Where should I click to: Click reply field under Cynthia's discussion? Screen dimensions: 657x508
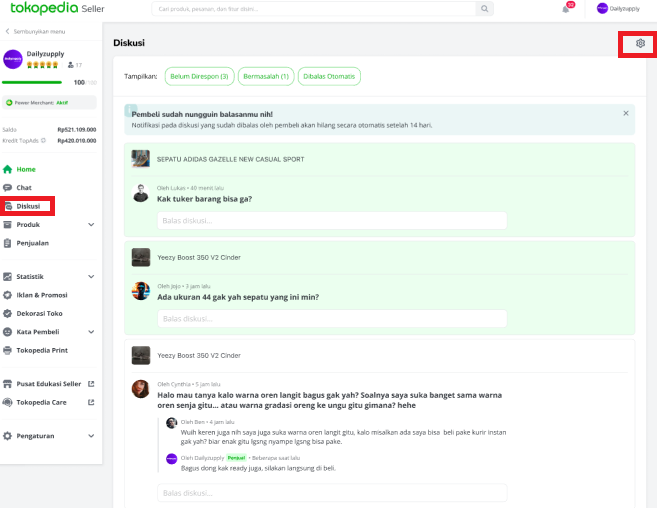click(x=332, y=493)
